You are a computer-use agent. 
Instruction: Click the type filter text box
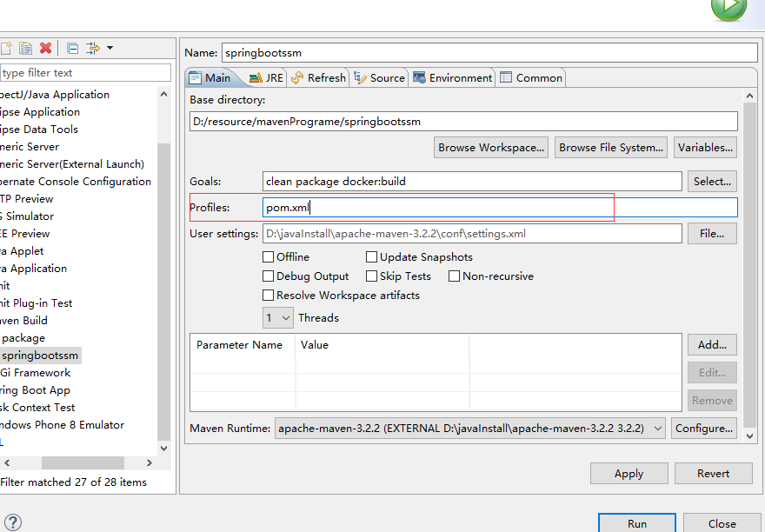pos(85,73)
